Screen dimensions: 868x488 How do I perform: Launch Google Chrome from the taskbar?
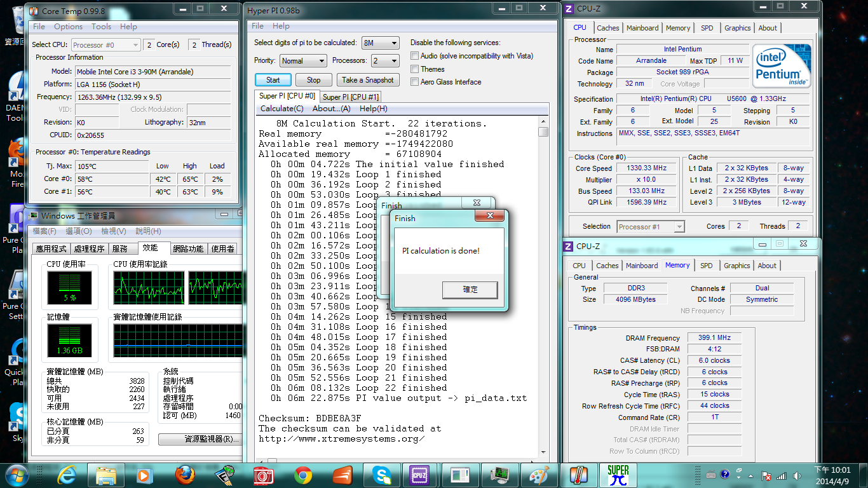pyautogui.click(x=303, y=475)
